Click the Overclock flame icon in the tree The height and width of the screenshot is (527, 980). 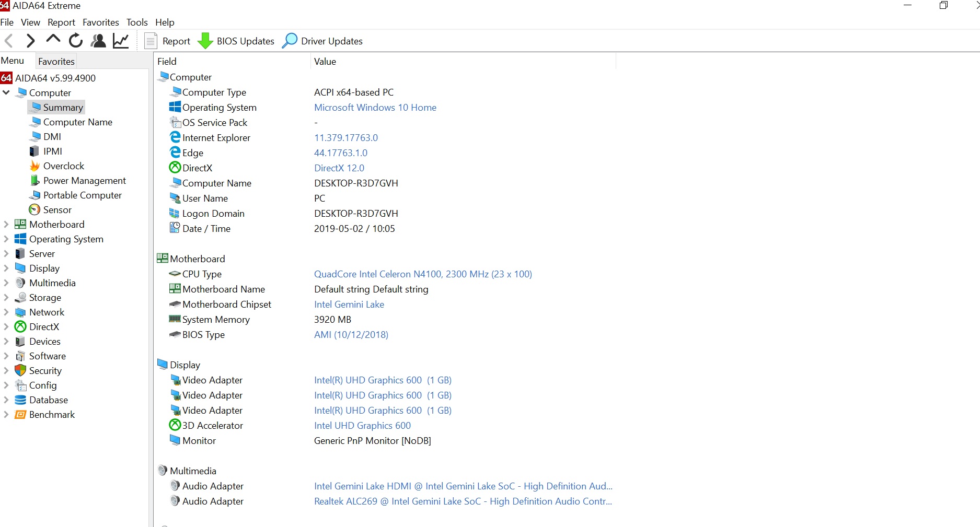pos(34,166)
